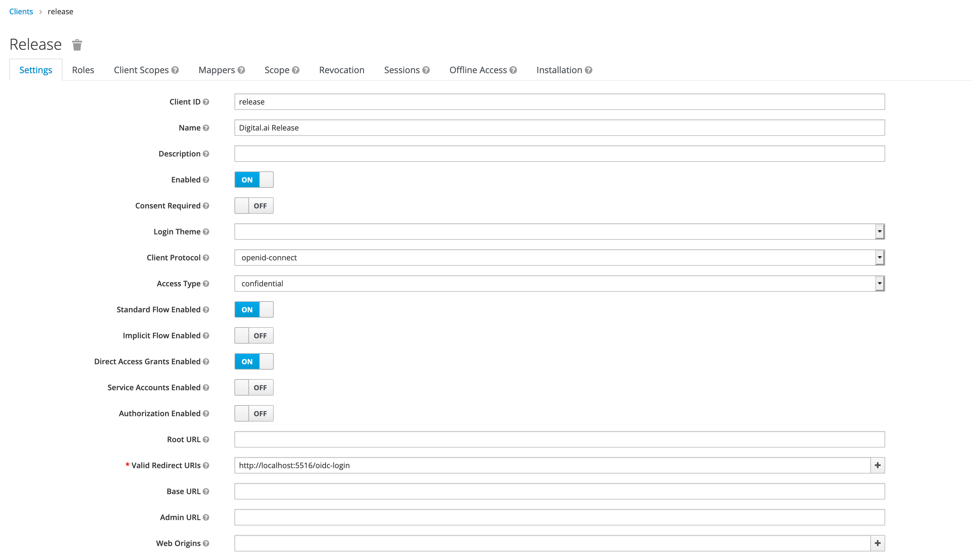
Task: Switch to the Roles tab
Action: click(83, 69)
